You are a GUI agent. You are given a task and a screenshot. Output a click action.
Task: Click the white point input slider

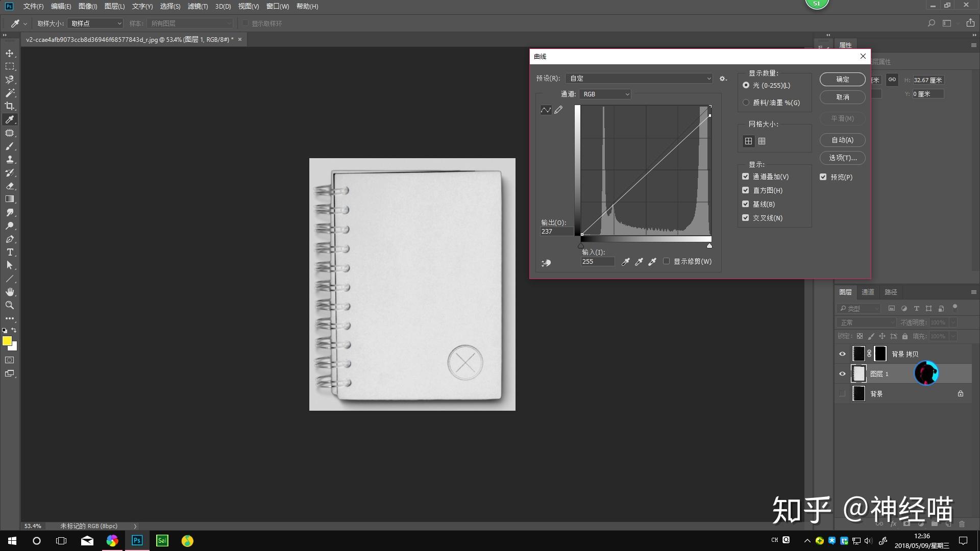709,246
